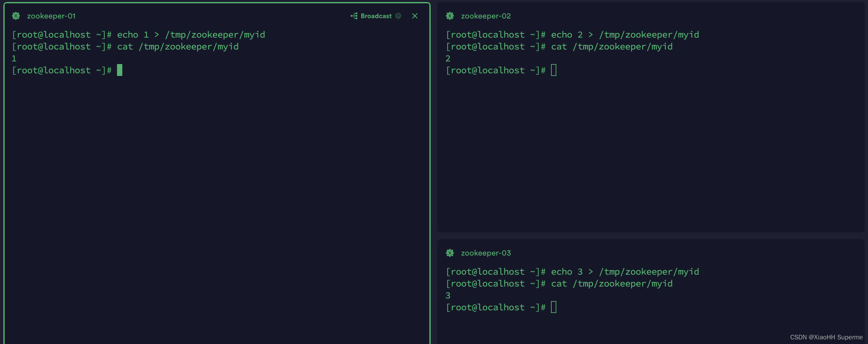
Task: Click the output value '2' in zookeeper-02
Action: point(448,58)
